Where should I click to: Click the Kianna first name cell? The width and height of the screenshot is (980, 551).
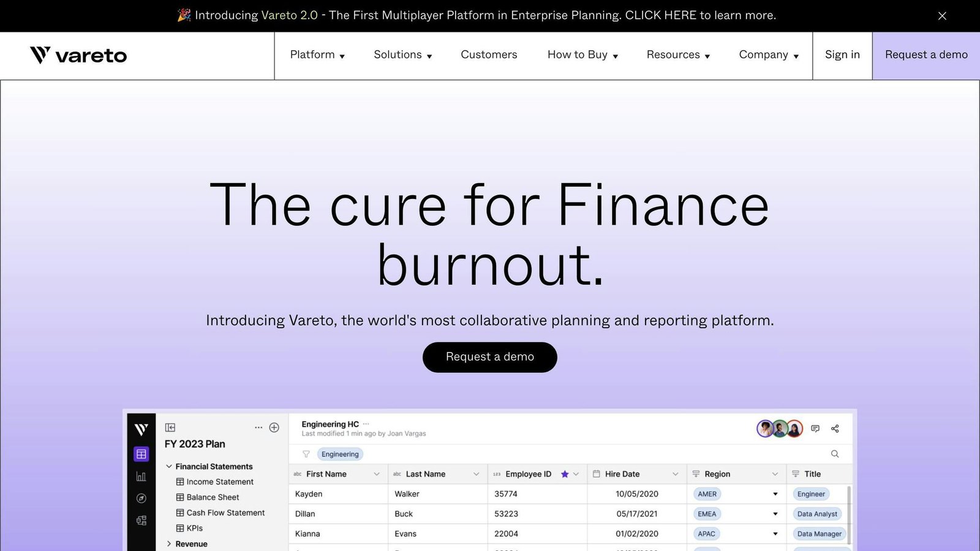pos(338,534)
